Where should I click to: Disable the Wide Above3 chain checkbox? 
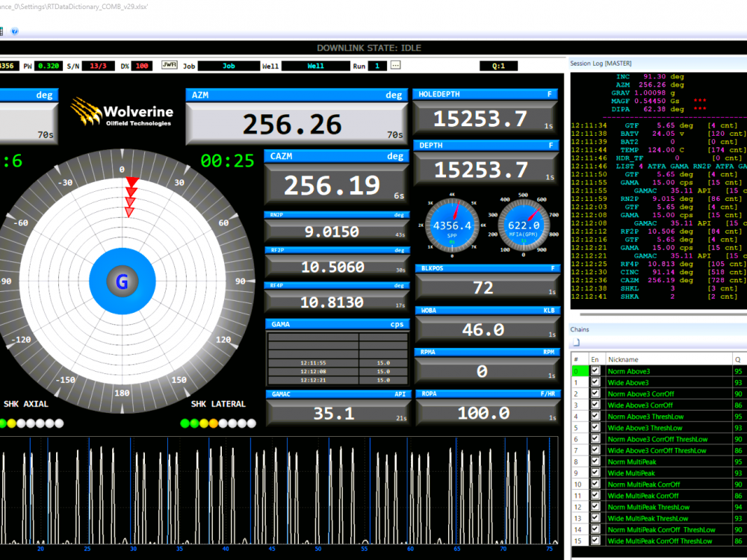pos(595,382)
